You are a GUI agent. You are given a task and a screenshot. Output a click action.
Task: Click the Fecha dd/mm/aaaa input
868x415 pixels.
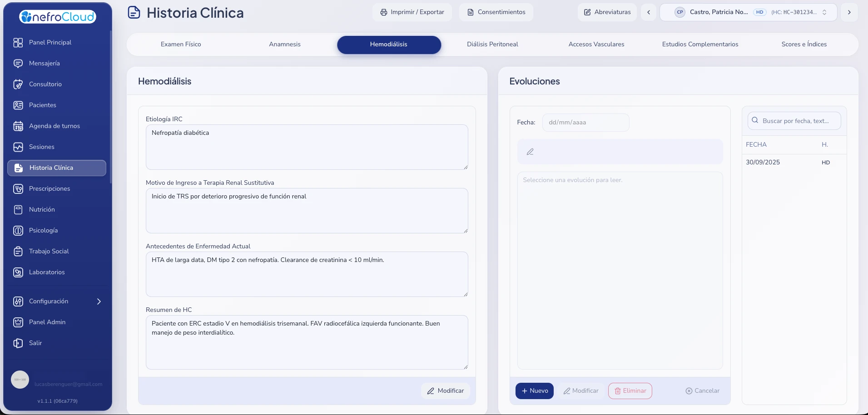tap(586, 123)
